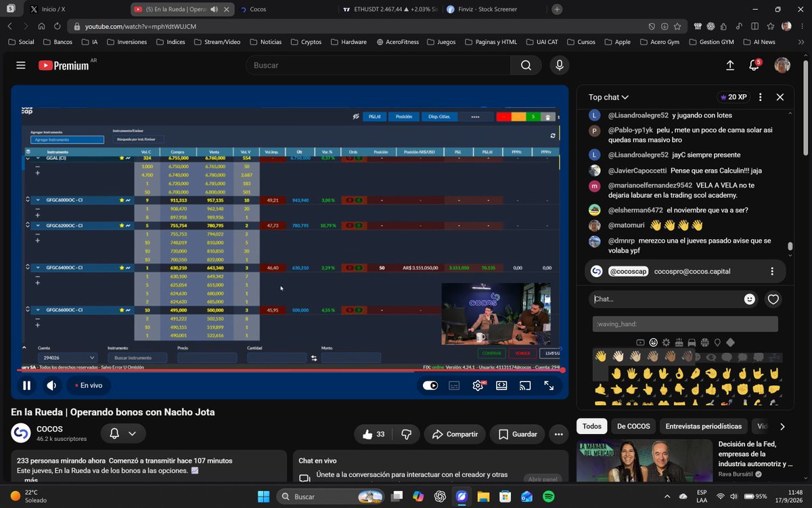Show more chip filters arrow
The image size is (812, 508).
pyautogui.click(x=782, y=427)
